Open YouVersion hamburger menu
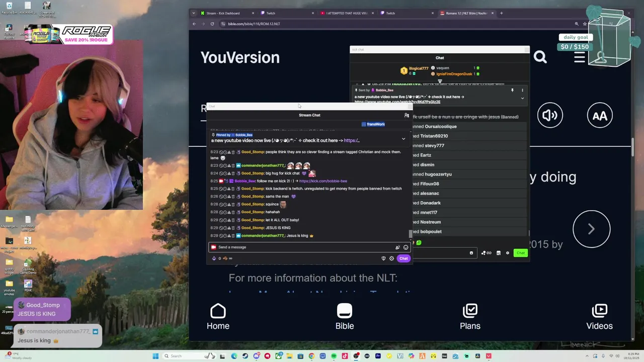644x362 pixels. coord(579,57)
